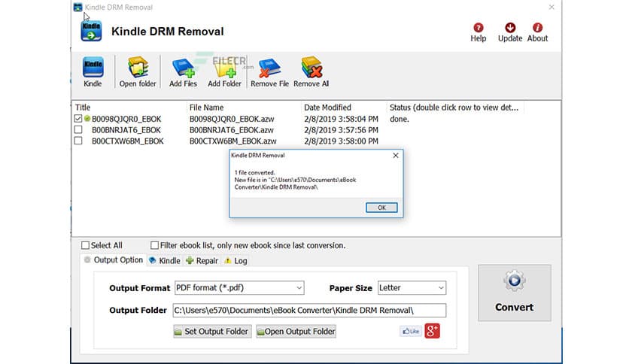The width and height of the screenshot is (629, 364).
Task: Switch to the Repair tab
Action: click(202, 260)
